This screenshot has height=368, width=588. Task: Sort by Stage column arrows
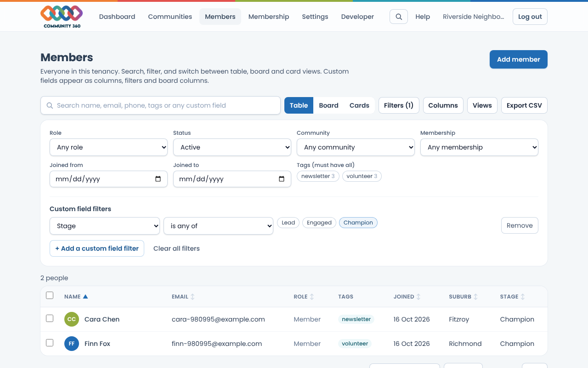523,297
